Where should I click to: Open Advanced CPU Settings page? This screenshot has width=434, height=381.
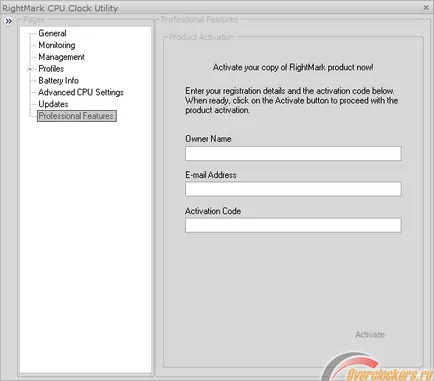tap(81, 92)
